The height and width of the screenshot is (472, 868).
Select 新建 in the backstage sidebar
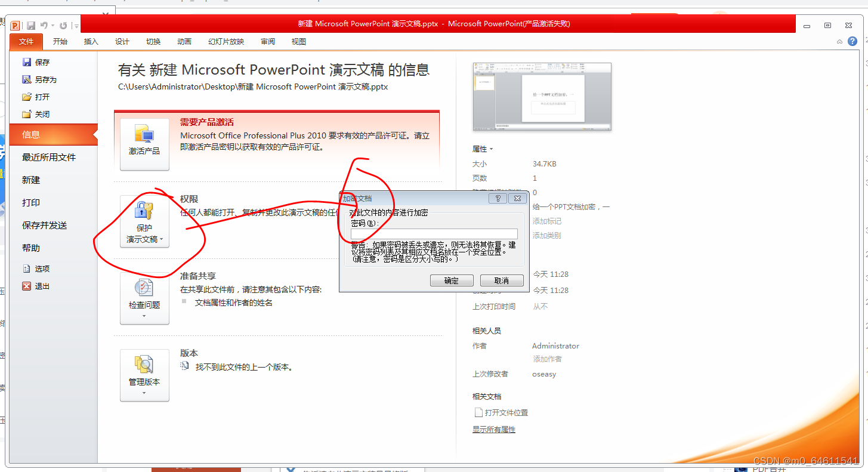[31, 180]
